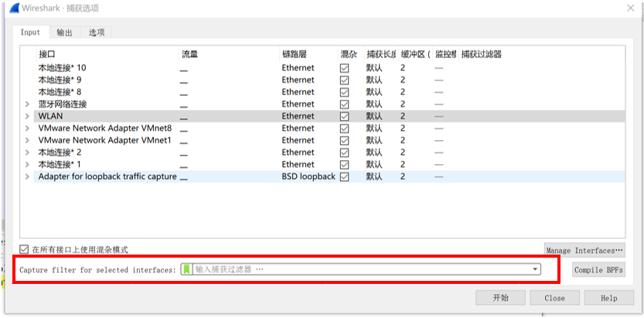The width and height of the screenshot is (644, 318).
Task: Select the Input tab
Action: (x=30, y=32)
